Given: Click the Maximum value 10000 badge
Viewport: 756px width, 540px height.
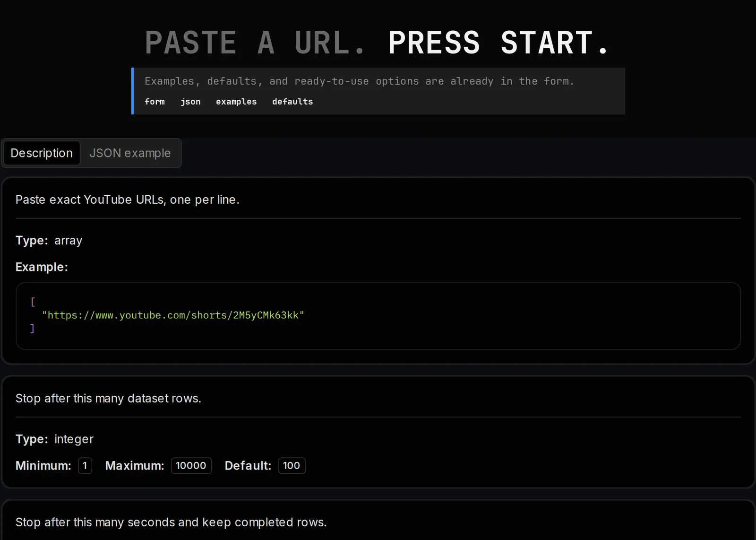Looking at the screenshot, I should [191, 466].
